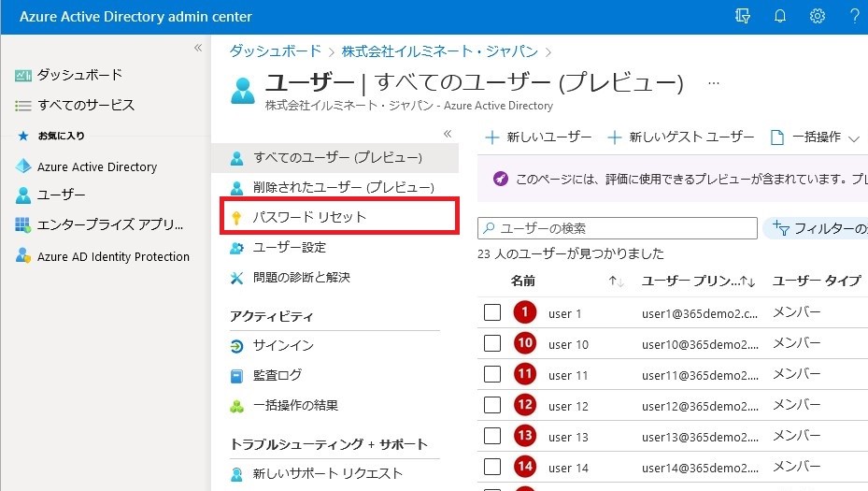Click the key icon beside パスワード リセット
The height and width of the screenshot is (491, 868).
click(x=236, y=218)
